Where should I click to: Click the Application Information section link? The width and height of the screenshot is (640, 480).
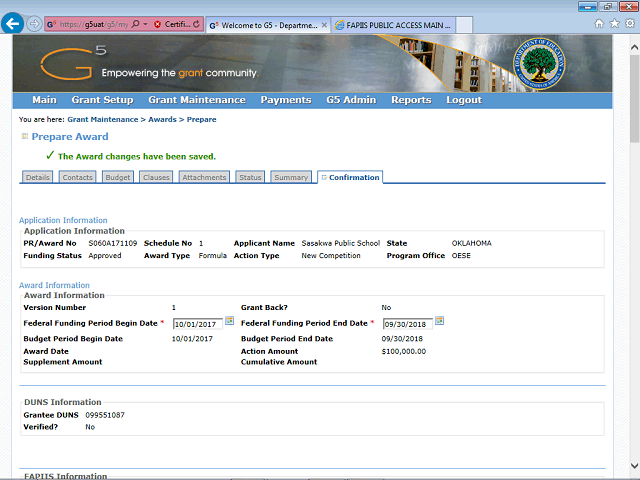63,220
